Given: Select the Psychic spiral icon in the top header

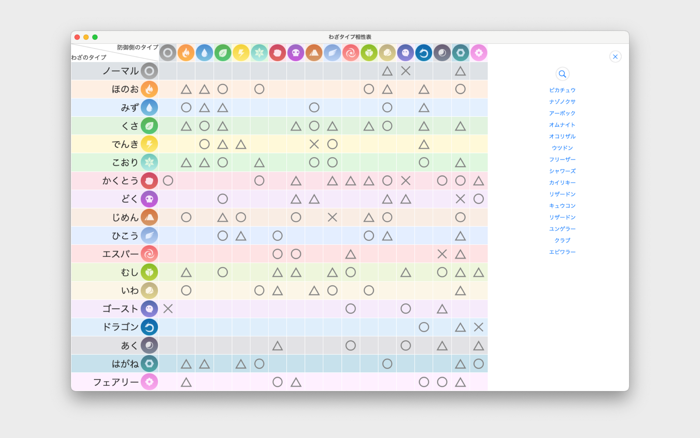Looking at the screenshot, I should [x=351, y=53].
